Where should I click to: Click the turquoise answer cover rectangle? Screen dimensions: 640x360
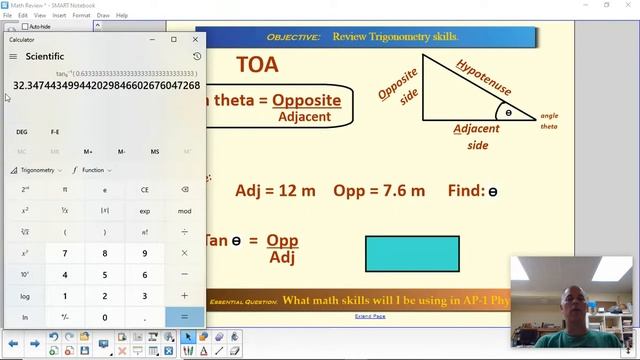pos(412,253)
